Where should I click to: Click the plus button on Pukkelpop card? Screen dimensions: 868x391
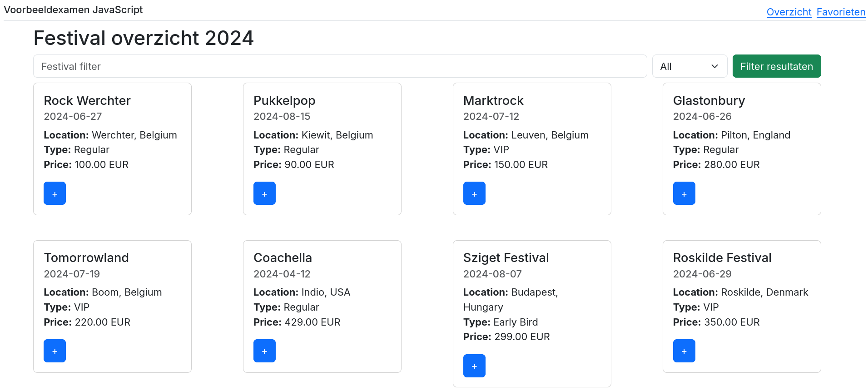pos(264,193)
